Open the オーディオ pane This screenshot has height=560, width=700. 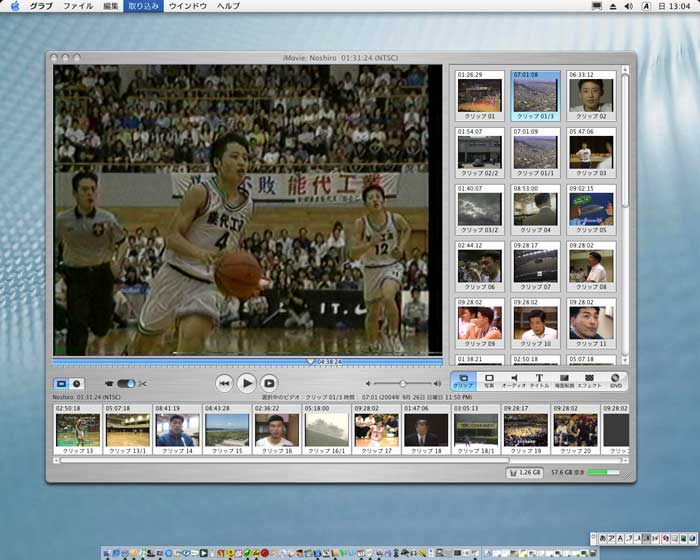tap(514, 381)
